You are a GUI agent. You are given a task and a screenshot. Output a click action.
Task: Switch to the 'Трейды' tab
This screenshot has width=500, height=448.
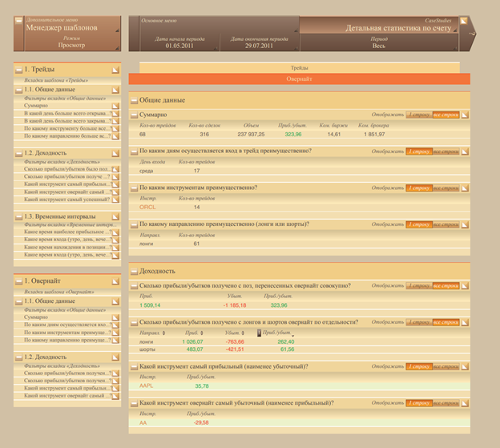[300, 67]
